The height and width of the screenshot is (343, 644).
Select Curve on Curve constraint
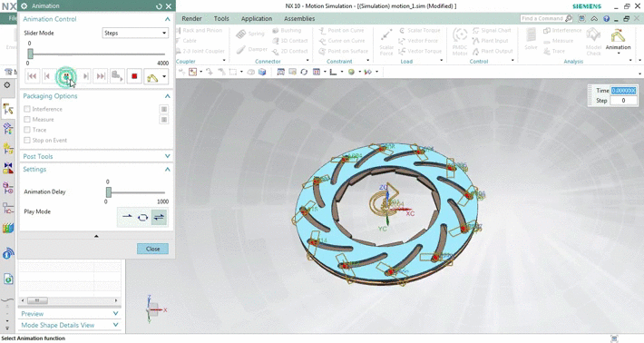342,41
